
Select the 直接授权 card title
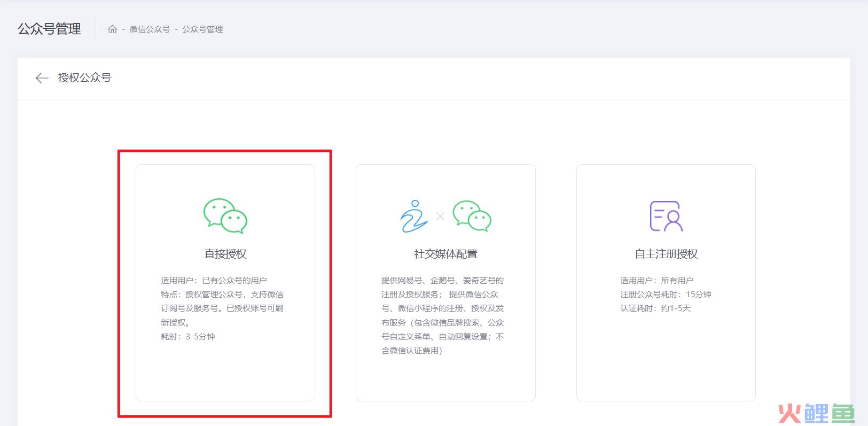click(x=225, y=254)
